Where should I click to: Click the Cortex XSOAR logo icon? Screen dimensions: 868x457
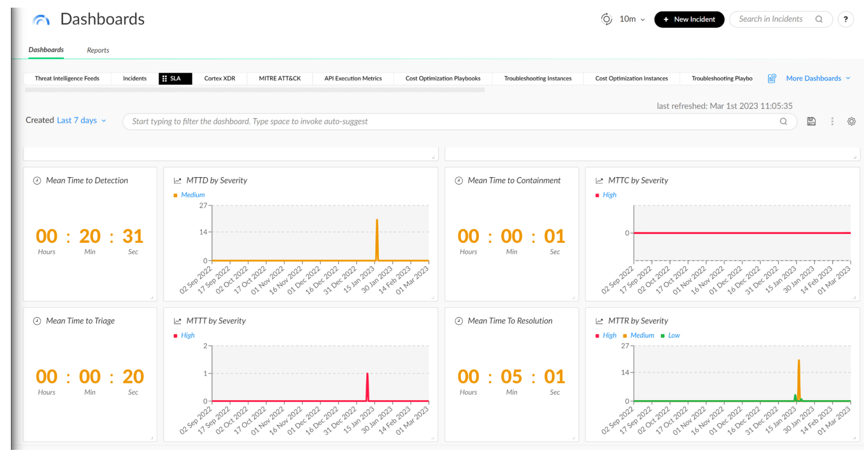[x=42, y=20]
